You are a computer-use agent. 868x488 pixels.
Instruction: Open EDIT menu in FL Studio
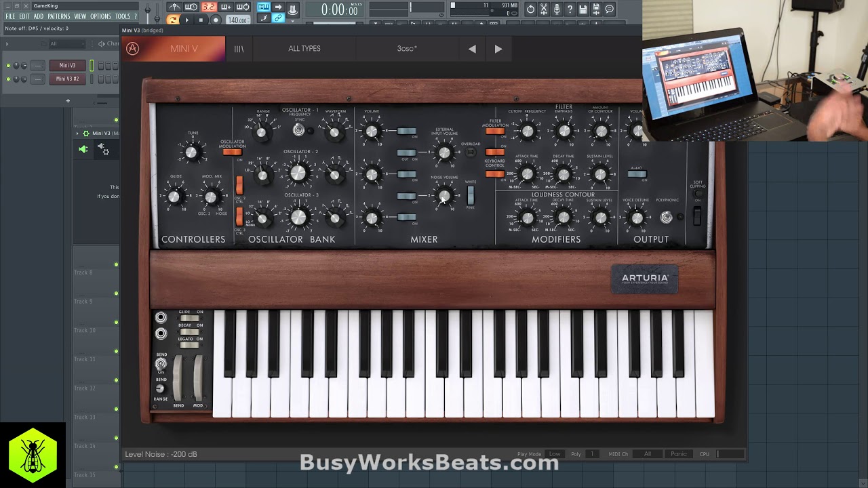pyautogui.click(x=24, y=16)
